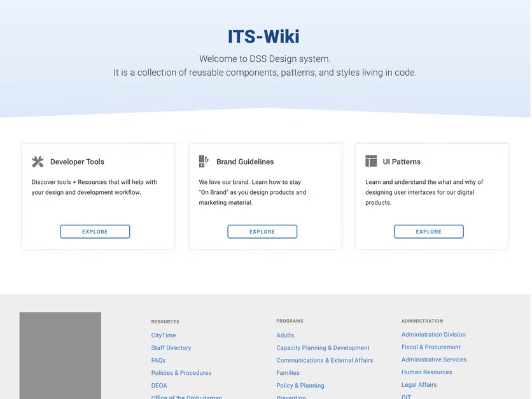Open Policy & Planning link
The image size is (532, 399).
point(300,386)
